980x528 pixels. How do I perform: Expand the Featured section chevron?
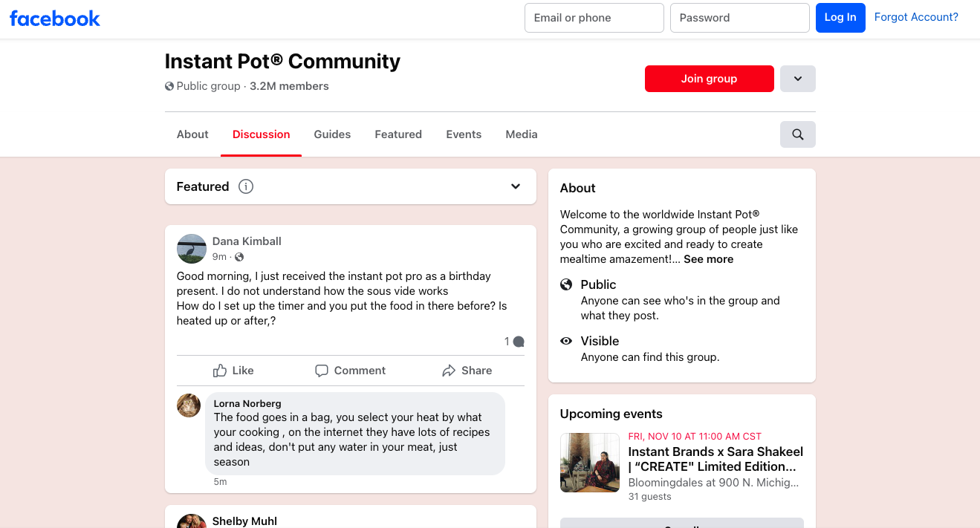(x=516, y=186)
